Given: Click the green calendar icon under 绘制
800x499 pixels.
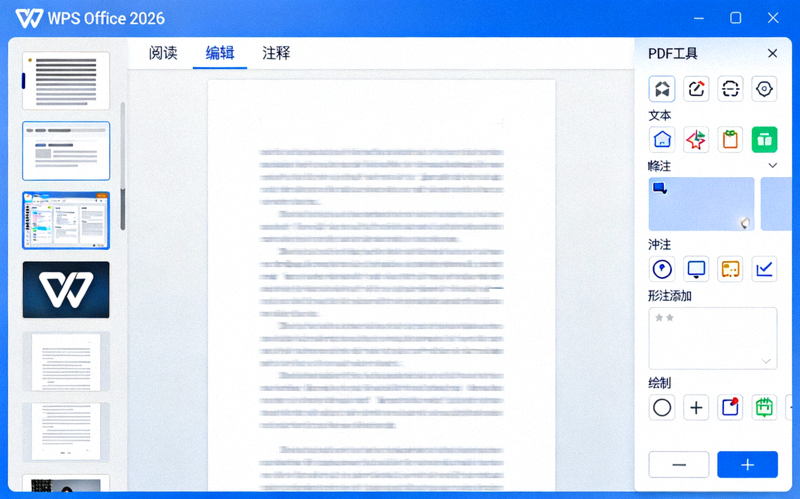Looking at the screenshot, I should (764, 407).
